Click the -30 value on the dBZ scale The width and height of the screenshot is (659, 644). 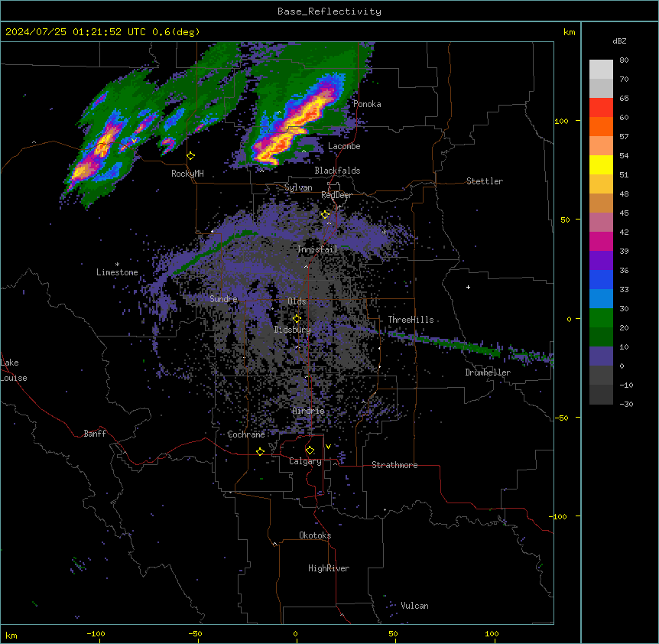[626, 405]
